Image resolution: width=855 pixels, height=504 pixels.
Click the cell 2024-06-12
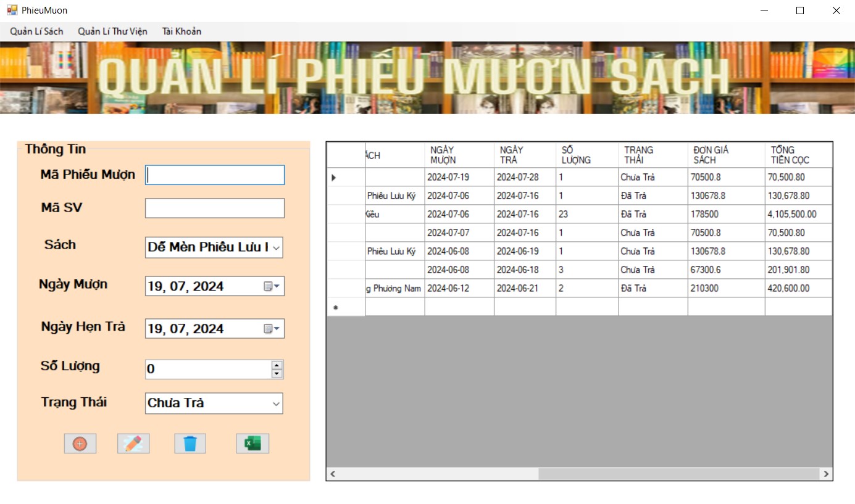coord(459,288)
